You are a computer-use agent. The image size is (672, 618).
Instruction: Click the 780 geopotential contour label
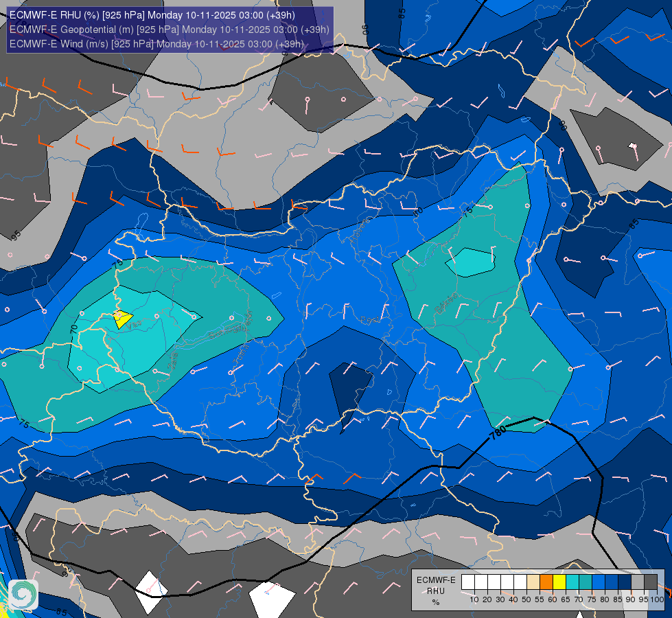[x=498, y=433]
